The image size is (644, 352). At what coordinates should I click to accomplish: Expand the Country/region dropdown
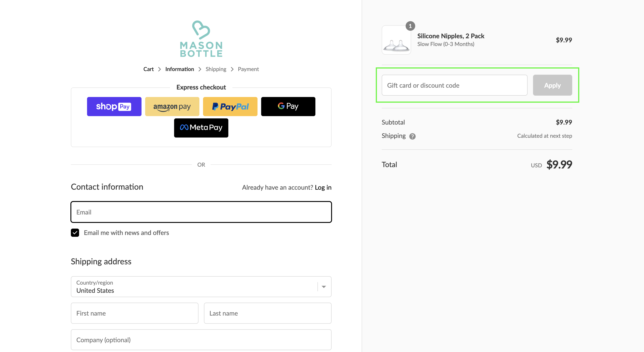(x=201, y=287)
